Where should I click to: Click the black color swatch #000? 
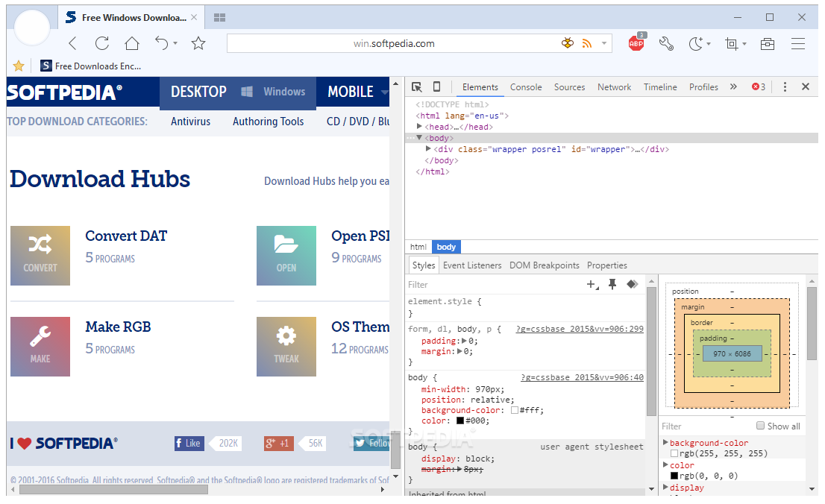459,421
